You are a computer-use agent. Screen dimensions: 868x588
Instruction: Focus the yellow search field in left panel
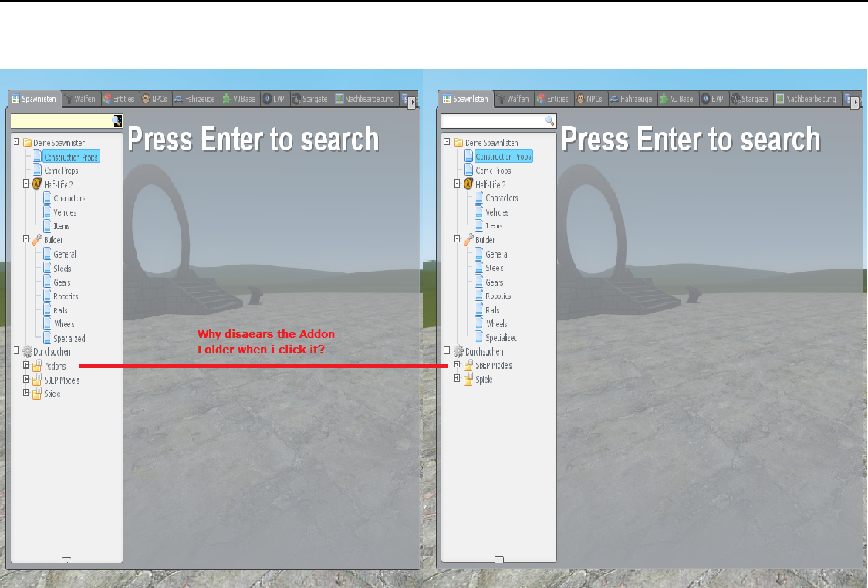coord(60,121)
